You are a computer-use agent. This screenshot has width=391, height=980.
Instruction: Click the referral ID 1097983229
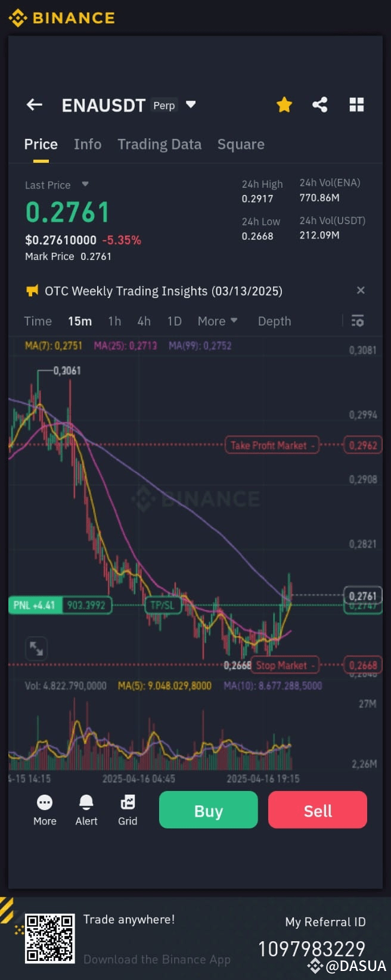click(312, 948)
